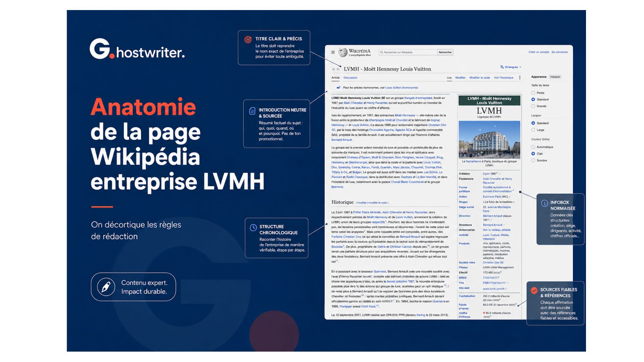Hide the Apparence panel with masquer

click(x=555, y=77)
